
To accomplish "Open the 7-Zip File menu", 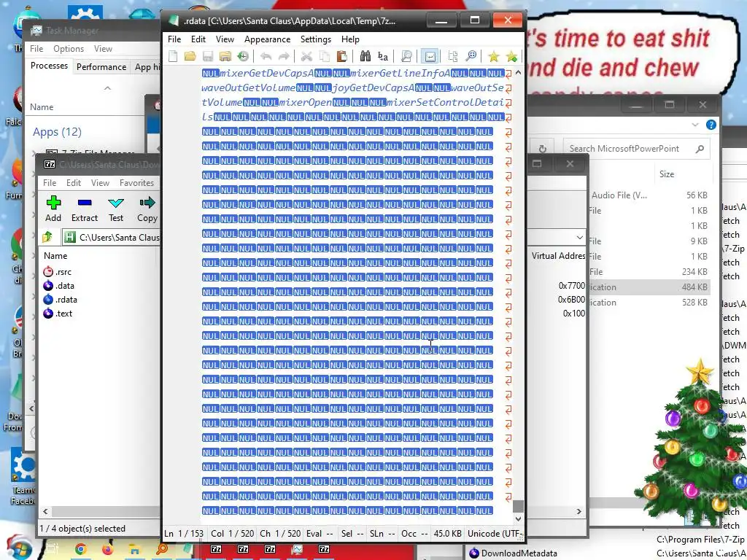I will (50, 183).
